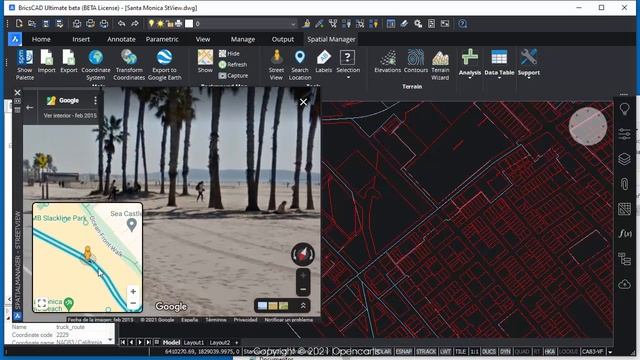Click the Redo arrow
Viewport: 640px width, 360px height.
pyautogui.click(x=135, y=24)
